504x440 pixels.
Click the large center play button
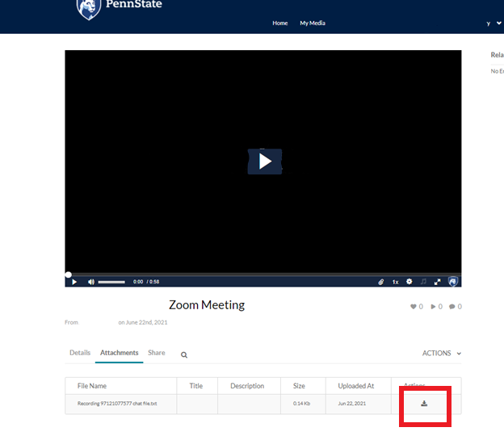pyautogui.click(x=265, y=161)
